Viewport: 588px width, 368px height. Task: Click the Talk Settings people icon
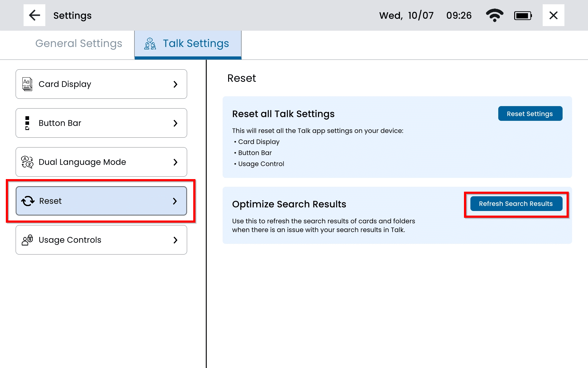tap(150, 44)
